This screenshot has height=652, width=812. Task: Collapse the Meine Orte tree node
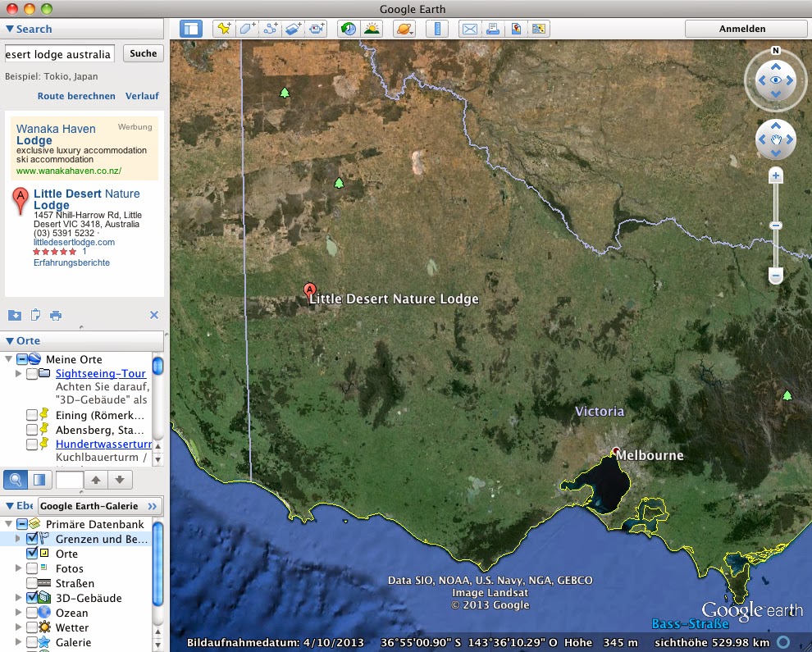click(9, 358)
